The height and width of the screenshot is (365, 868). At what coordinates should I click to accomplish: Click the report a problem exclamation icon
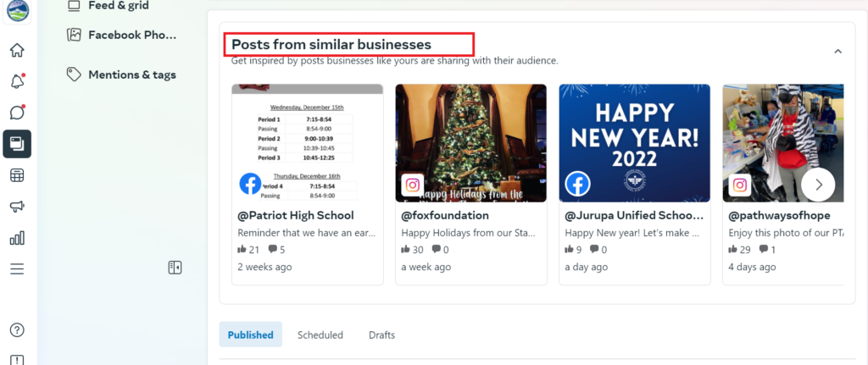(17, 359)
